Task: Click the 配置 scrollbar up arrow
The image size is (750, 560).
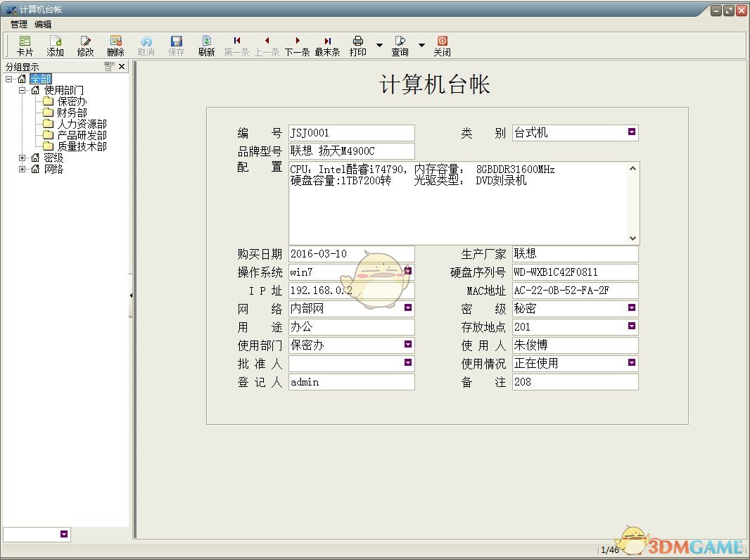Action: coord(633,168)
